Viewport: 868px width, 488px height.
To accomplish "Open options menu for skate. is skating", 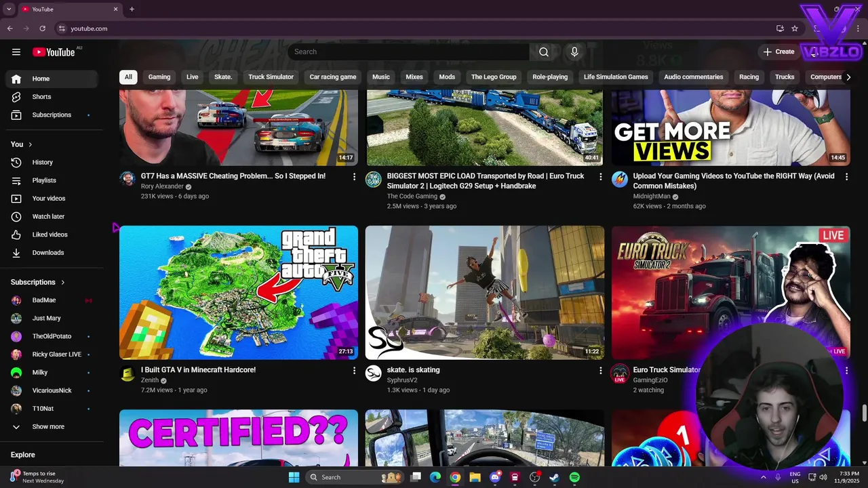I will (600, 371).
